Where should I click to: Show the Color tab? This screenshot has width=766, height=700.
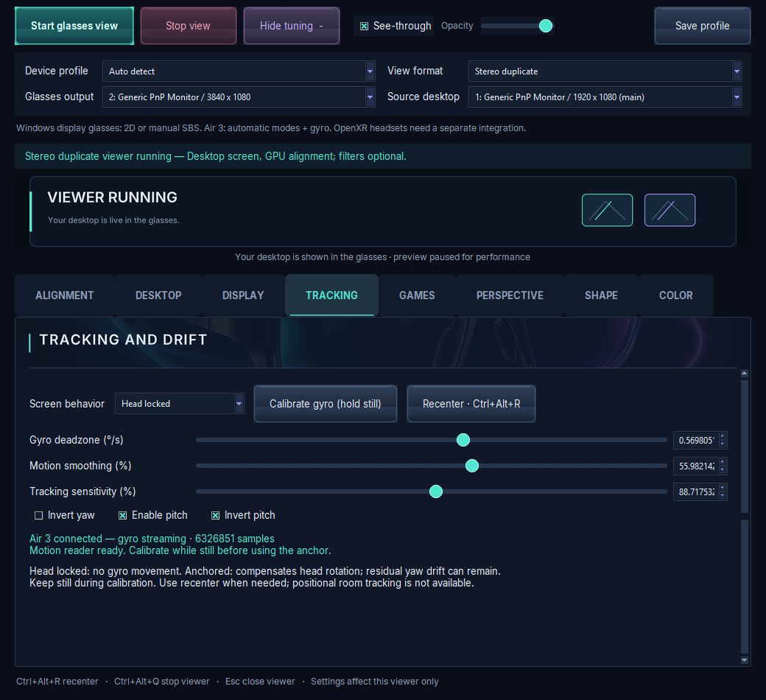(675, 295)
